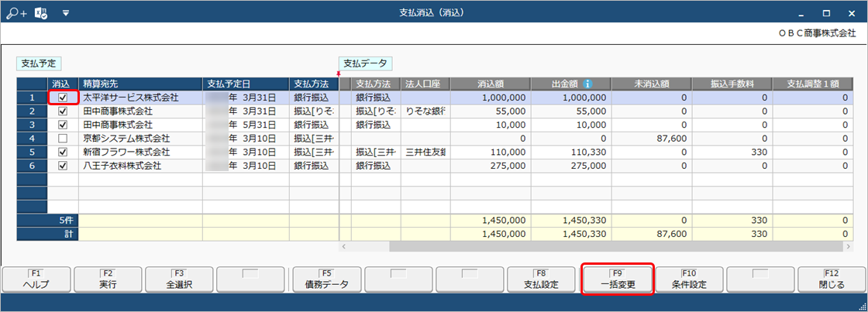
Task: Click the magnifier zoom icon in title bar
Action: point(15,12)
